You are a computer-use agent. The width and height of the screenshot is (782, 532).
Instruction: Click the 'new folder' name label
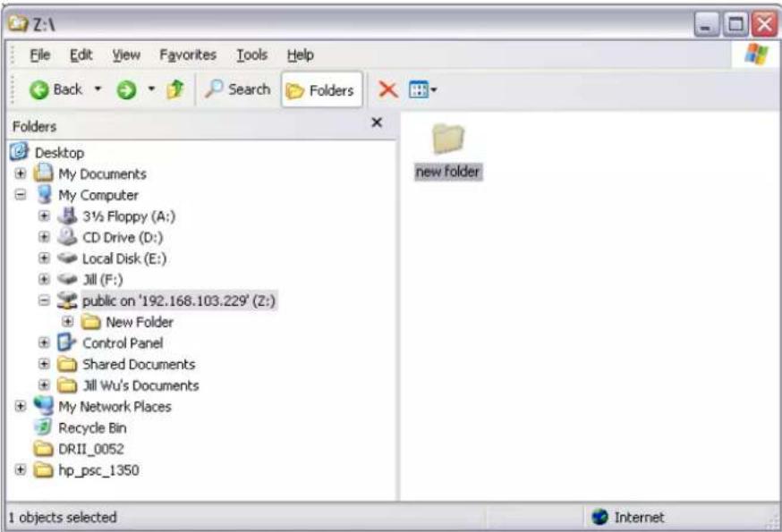tap(448, 172)
